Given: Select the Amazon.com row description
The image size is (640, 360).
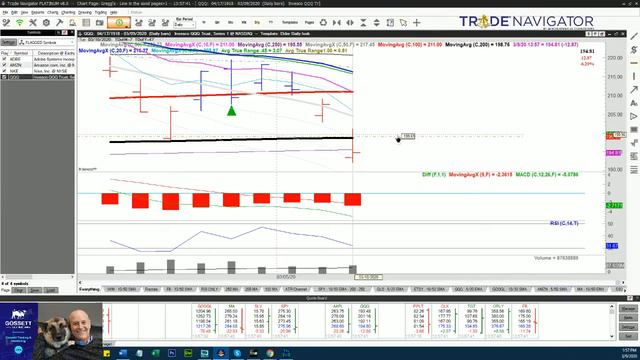Looking at the screenshot, I should (54, 65).
